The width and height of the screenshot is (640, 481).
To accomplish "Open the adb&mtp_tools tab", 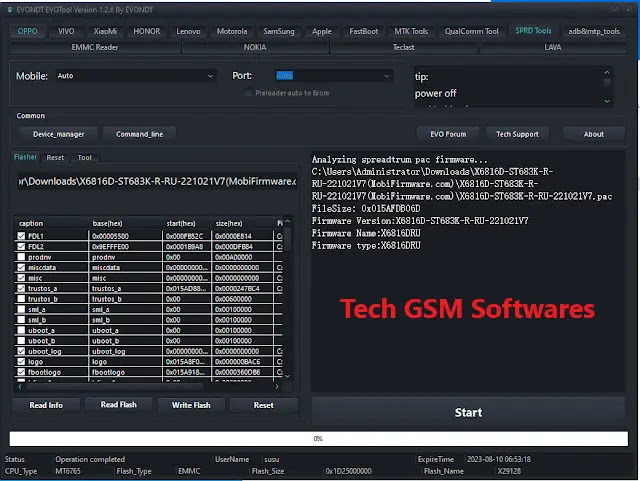I will click(x=594, y=31).
